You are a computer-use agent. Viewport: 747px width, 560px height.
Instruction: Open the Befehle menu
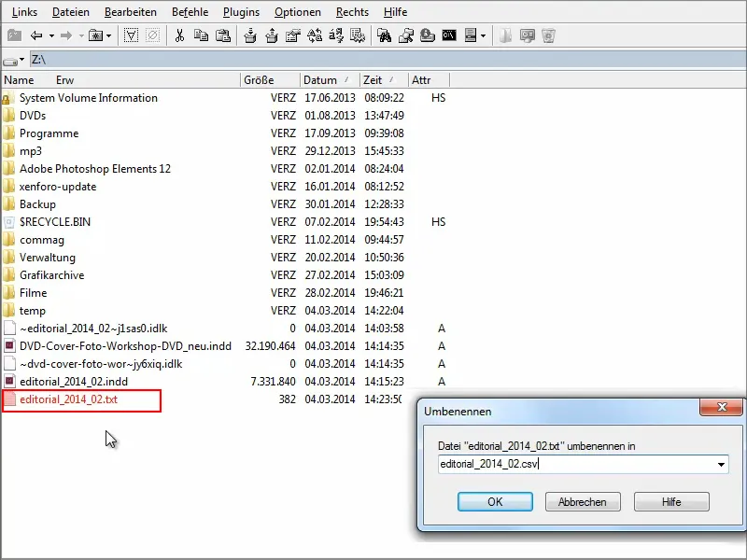click(x=190, y=12)
